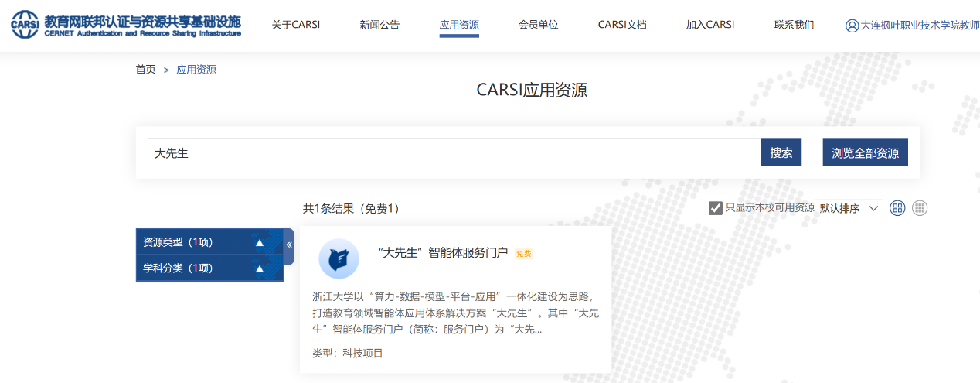
Task: Open the CARSI文档 menu item
Action: 622,25
